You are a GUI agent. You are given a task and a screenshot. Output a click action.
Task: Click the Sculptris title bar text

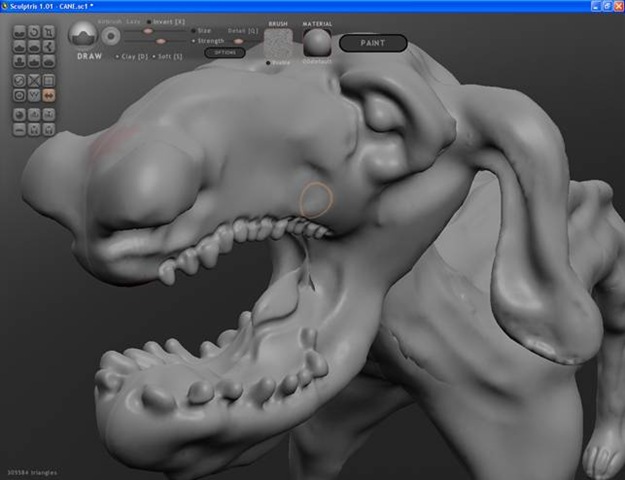51,6
